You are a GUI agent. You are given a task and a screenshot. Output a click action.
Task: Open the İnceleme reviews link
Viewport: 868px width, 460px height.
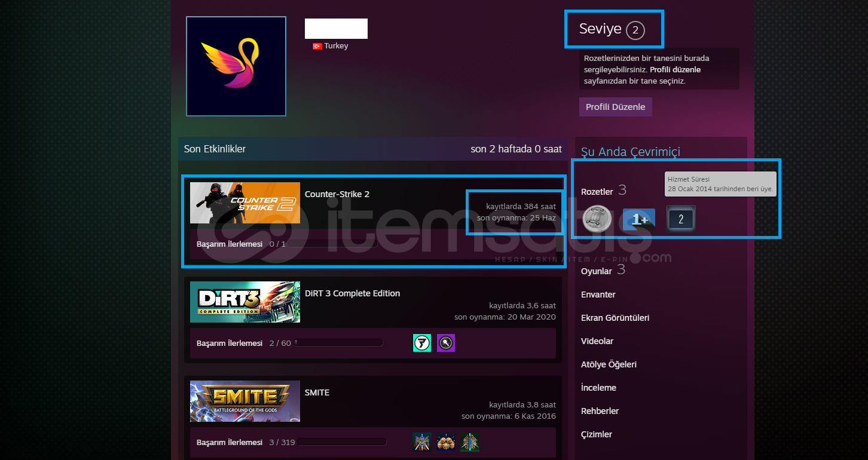coord(598,388)
